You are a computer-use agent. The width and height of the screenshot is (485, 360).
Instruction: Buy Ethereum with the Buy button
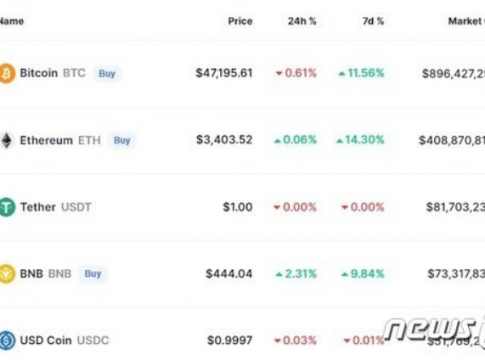[122, 140]
